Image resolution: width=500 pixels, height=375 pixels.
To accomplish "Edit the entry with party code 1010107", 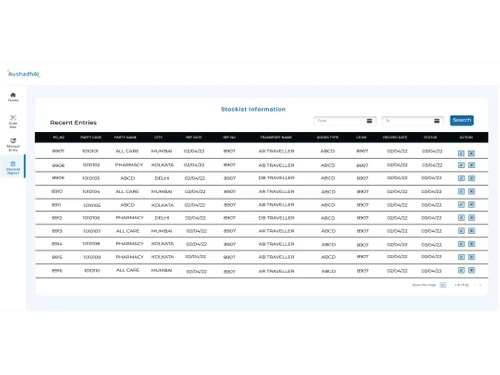I will pyautogui.click(x=461, y=231).
